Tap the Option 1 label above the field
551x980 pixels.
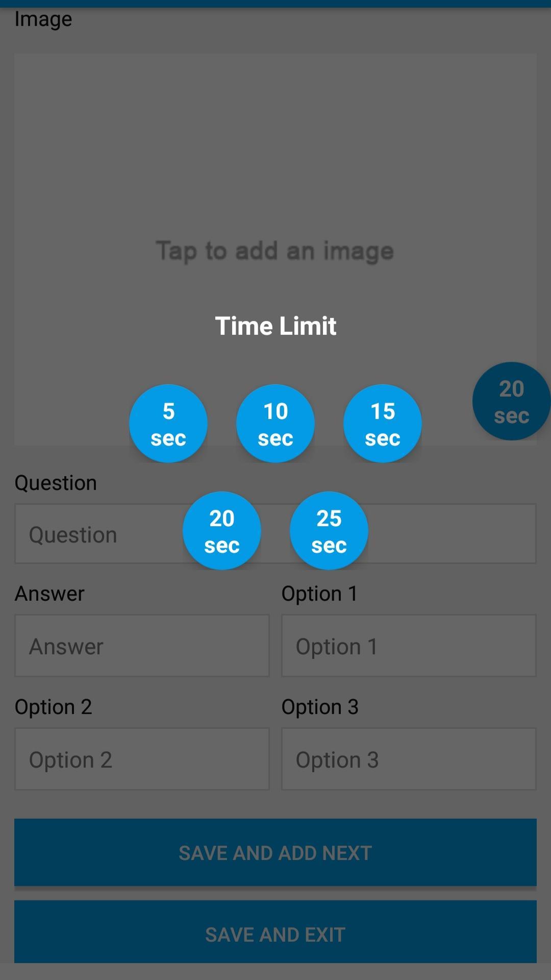(x=319, y=594)
